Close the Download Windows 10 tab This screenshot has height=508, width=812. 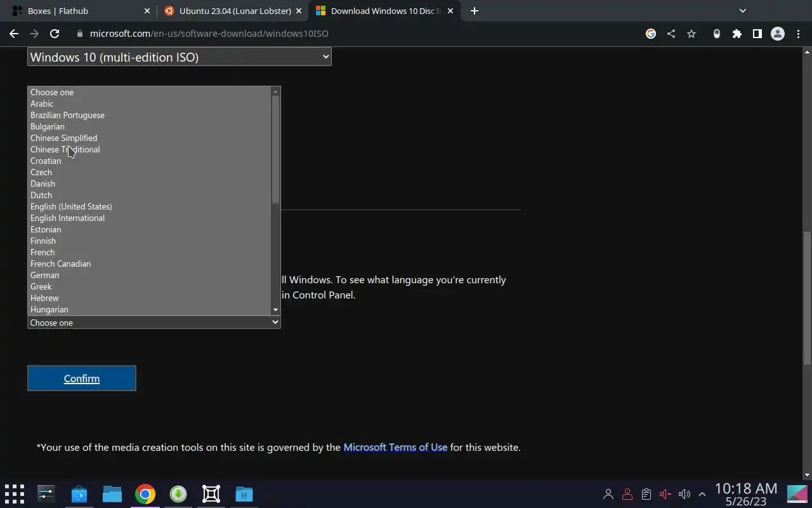[x=450, y=11]
